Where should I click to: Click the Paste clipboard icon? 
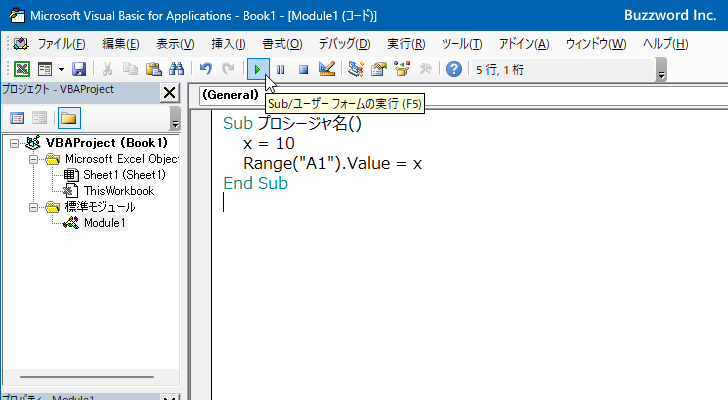pyautogui.click(x=154, y=69)
